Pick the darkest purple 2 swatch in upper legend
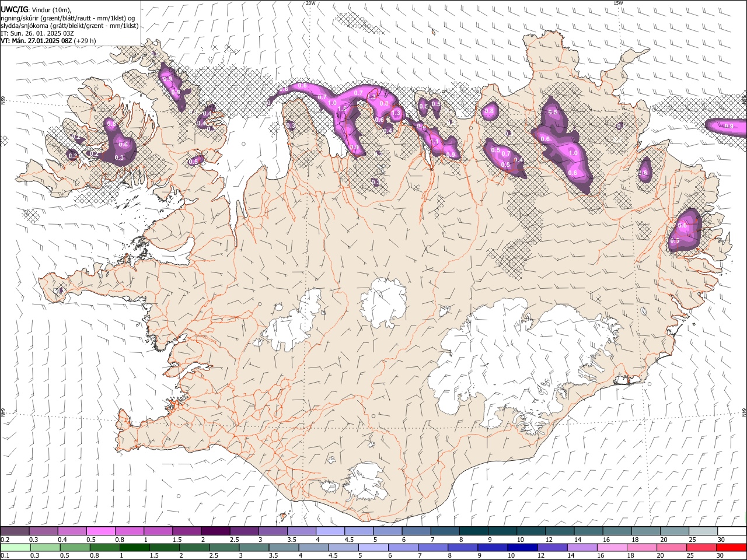747x560 pixels. tap(215, 531)
